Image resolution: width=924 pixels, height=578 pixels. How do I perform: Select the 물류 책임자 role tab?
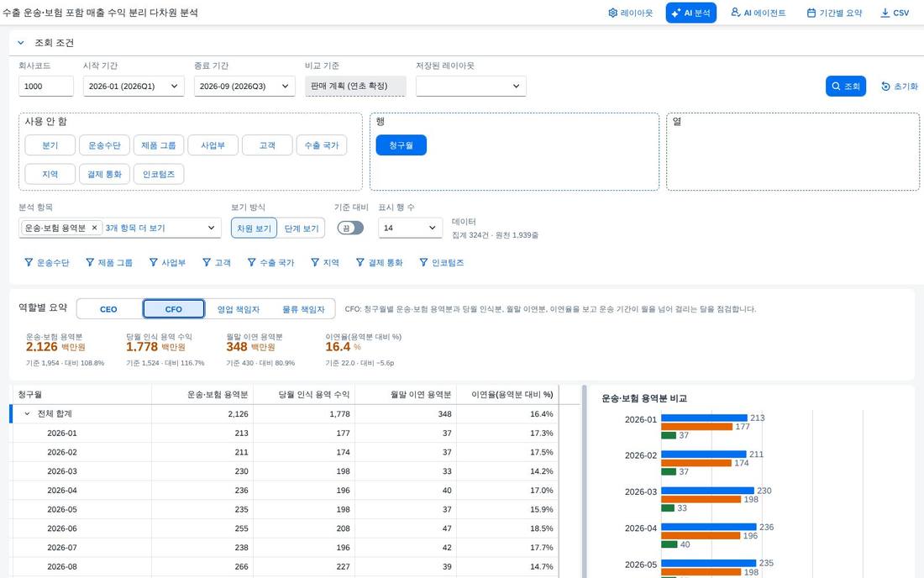303,308
